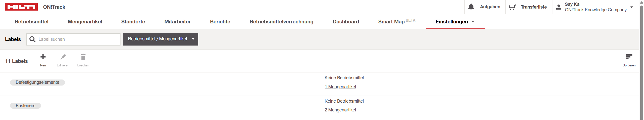The height and width of the screenshot is (120, 644).
Task: Open the Smart Map BETA tab
Action: 397,21
